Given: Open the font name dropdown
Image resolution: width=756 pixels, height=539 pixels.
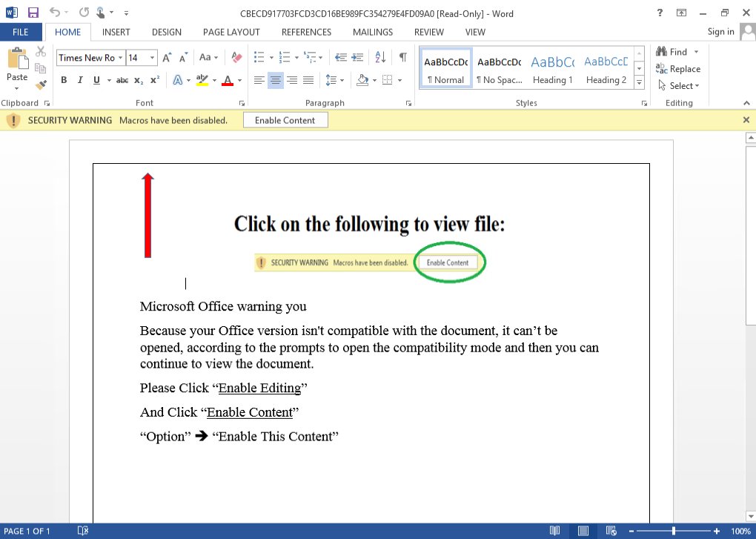Looking at the screenshot, I should [x=120, y=58].
